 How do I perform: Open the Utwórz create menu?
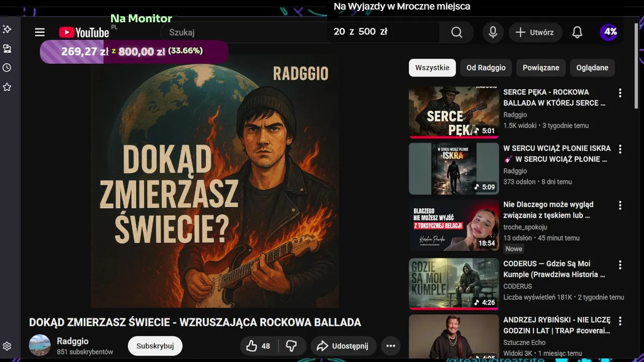(534, 32)
